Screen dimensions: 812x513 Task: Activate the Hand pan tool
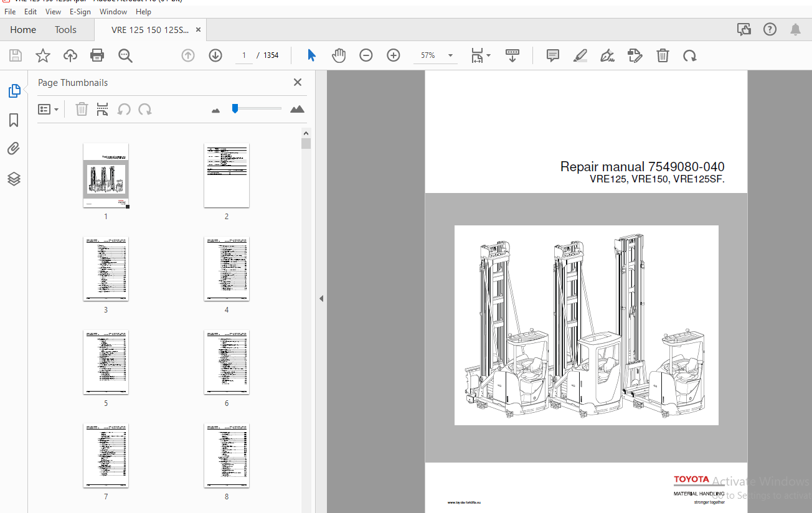(338, 55)
